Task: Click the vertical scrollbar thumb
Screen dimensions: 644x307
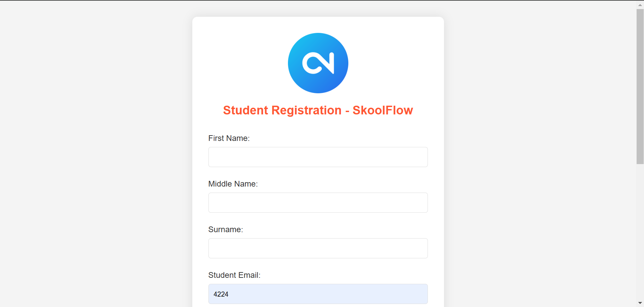Action: point(640,87)
